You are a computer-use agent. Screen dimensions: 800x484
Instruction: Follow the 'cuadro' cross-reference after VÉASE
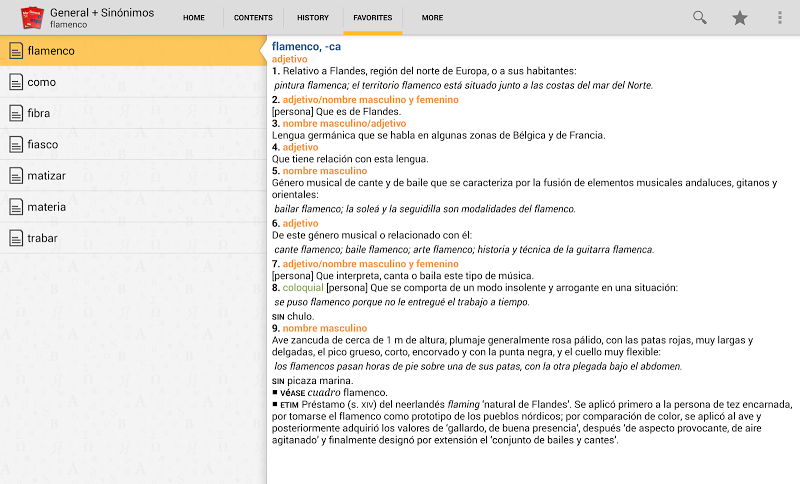tap(324, 392)
